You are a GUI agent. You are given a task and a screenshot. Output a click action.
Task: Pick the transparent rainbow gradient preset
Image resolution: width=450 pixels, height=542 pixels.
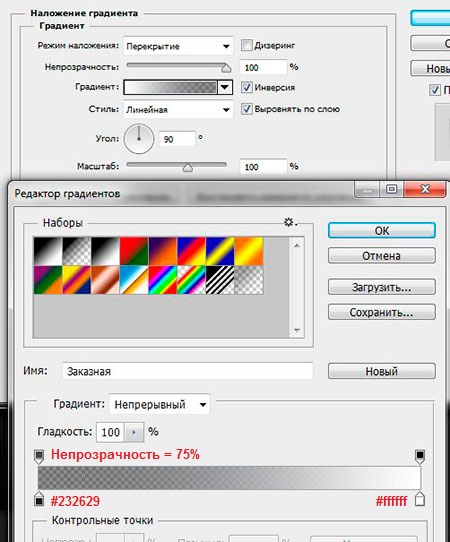[x=191, y=280]
